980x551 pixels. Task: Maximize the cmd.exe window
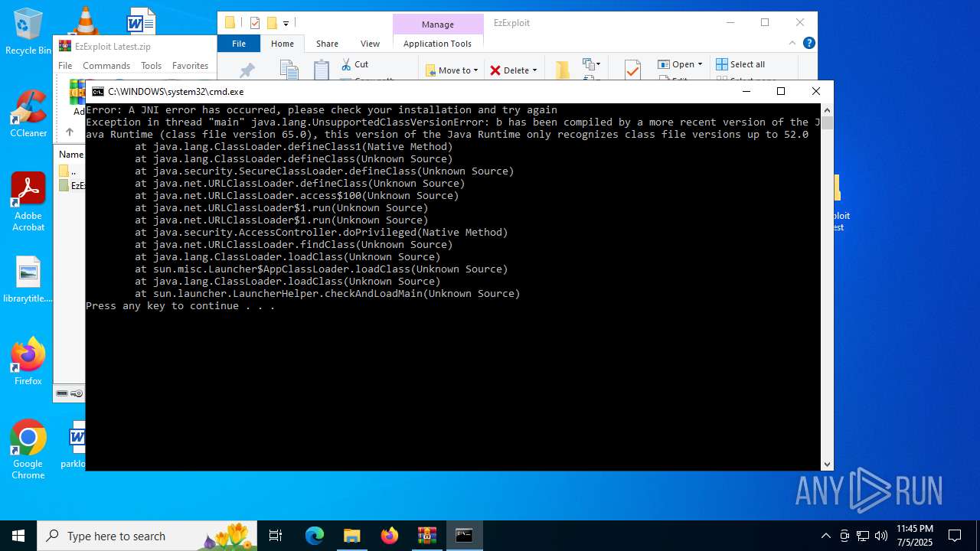pyautogui.click(x=781, y=91)
